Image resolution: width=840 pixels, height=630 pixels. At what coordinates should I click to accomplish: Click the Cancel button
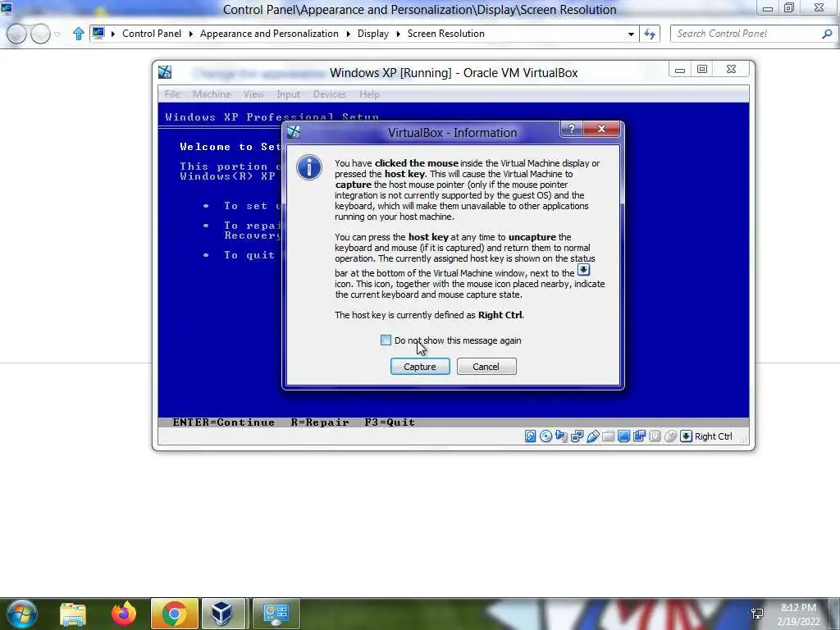pyautogui.click(x=486, y=367)
